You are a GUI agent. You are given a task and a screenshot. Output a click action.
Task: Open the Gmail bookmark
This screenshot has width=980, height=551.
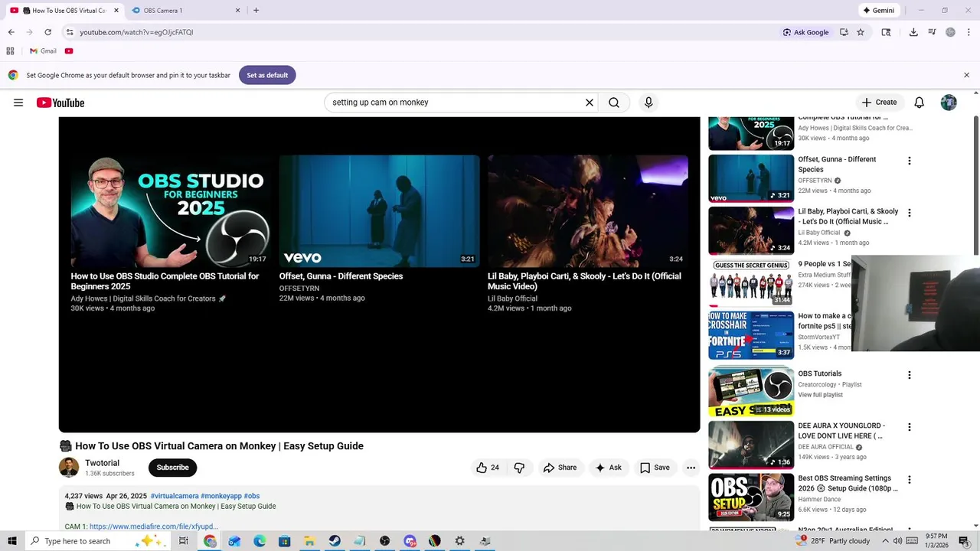coord(43,51)
